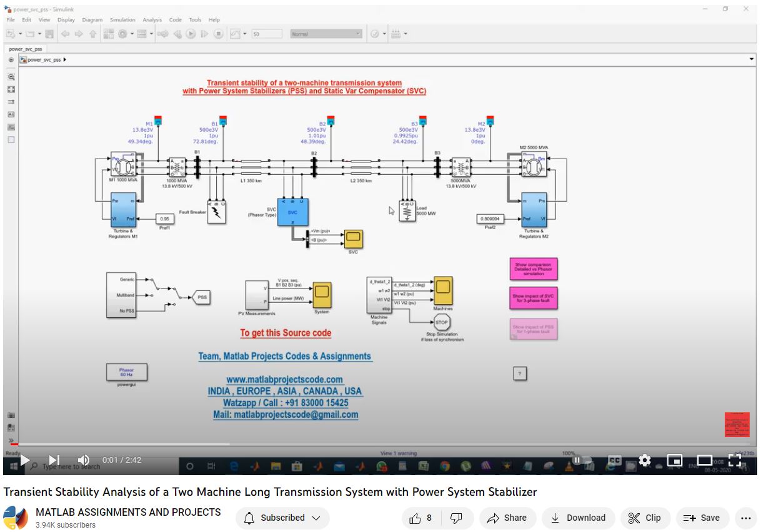Screen dimensions: 761x532
Task: Toggle closed captions on the video
Action: (615, 461)
